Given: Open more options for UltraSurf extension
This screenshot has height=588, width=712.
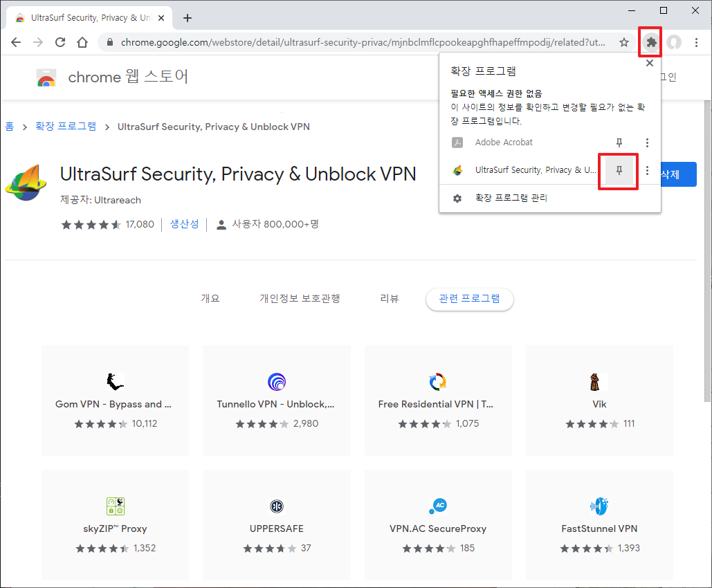Looking at the screenshot, I should click(x=647, y=170).
